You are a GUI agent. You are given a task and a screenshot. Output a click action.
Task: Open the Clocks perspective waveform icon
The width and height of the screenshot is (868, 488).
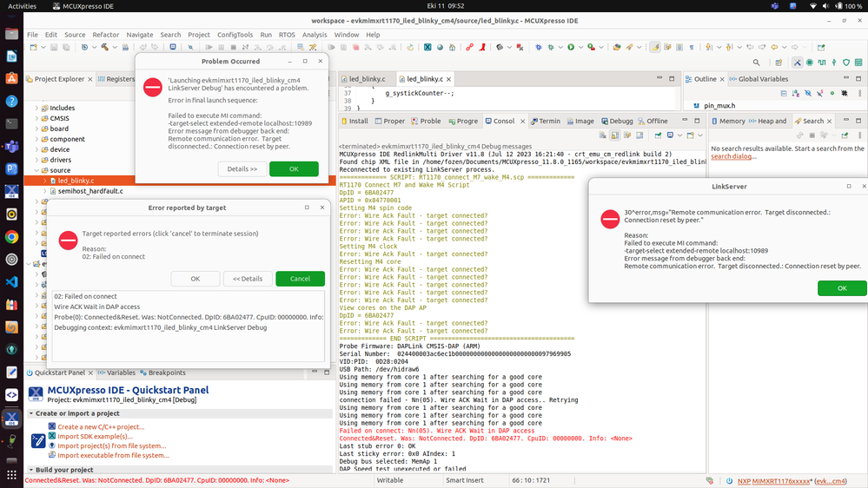click(822, 63)
